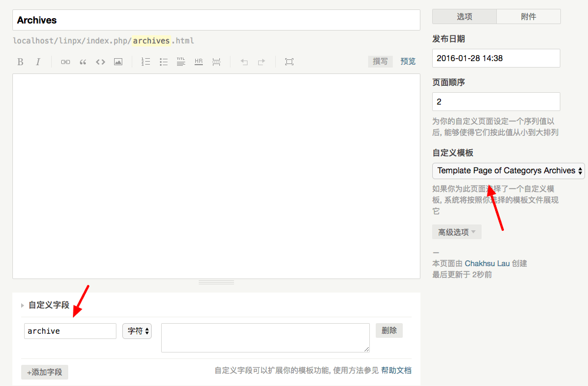Insert an unordered list
This screenshot has width=588, height=386.
click(x=163, y=62)
